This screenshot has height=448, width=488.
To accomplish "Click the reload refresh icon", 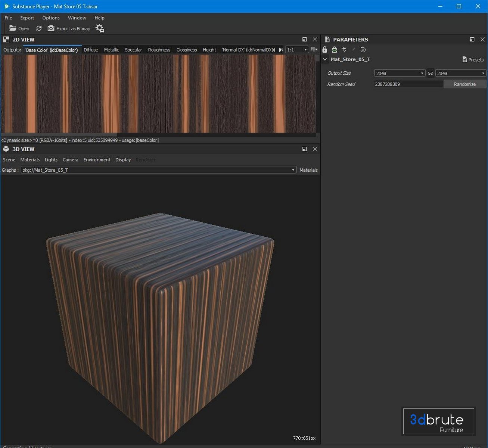I will (x=39, y=28).
